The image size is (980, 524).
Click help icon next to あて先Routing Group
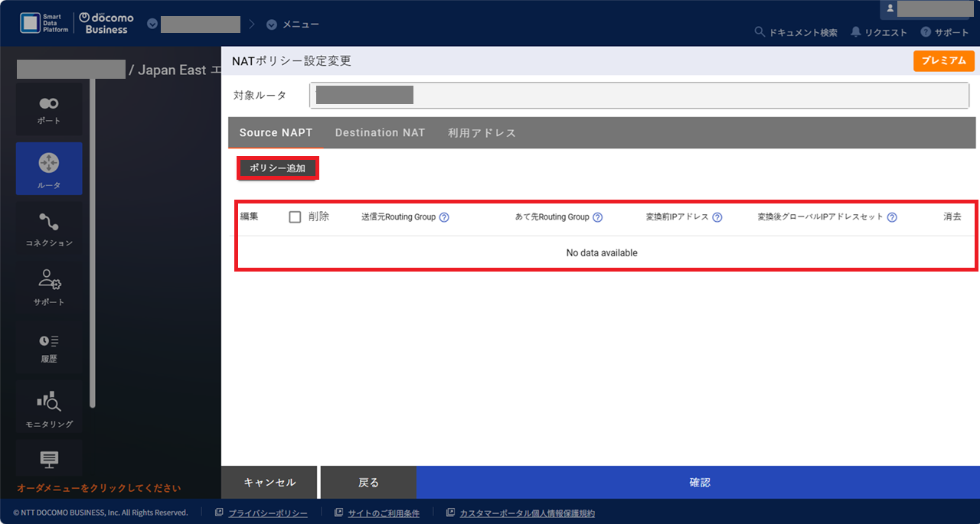[x=598, y=217]
